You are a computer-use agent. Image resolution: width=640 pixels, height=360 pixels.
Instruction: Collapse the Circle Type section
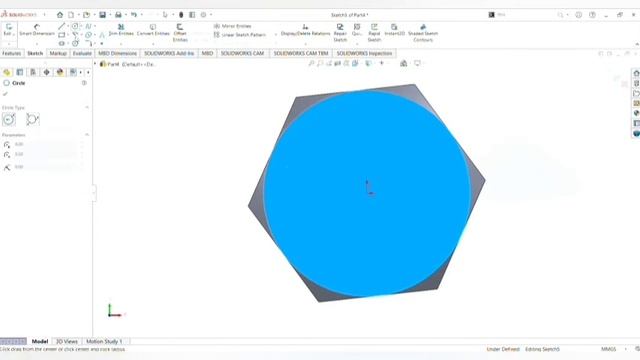coord(87,107)
